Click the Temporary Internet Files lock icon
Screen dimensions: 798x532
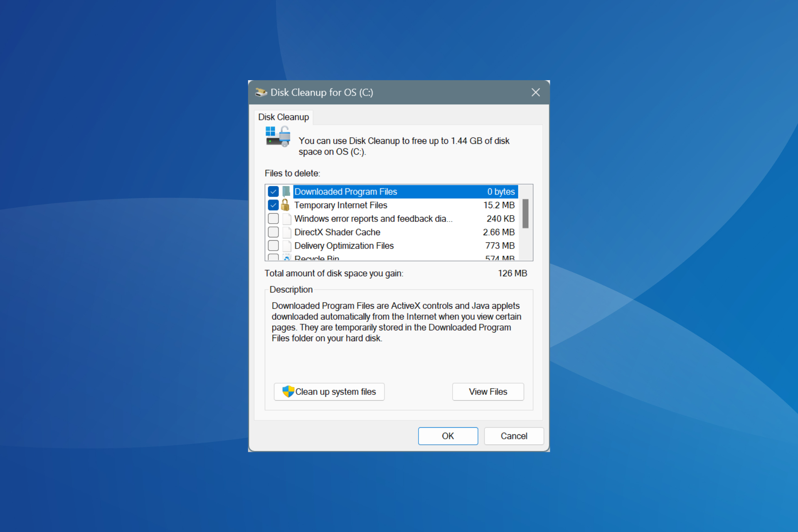coord(285,205)
